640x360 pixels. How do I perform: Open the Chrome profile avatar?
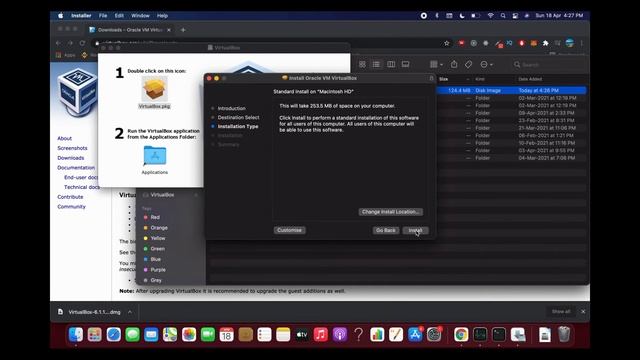[570, 43]
